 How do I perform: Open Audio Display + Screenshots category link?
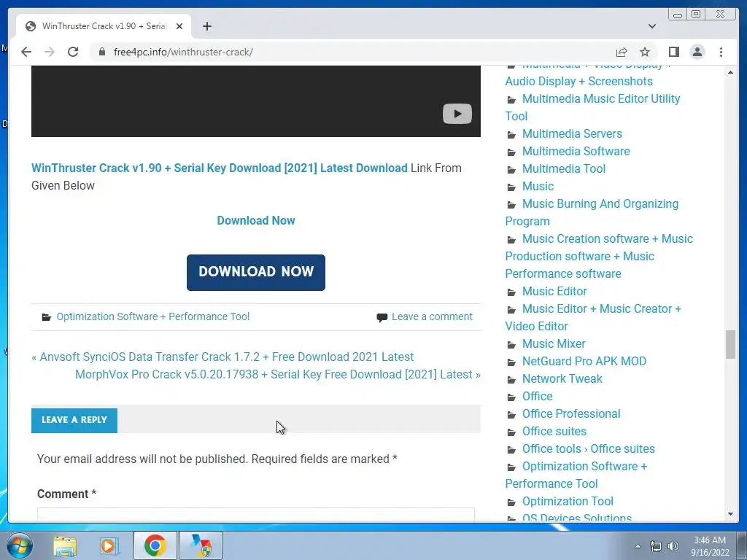pyautogui.click(x=578, y=81)
